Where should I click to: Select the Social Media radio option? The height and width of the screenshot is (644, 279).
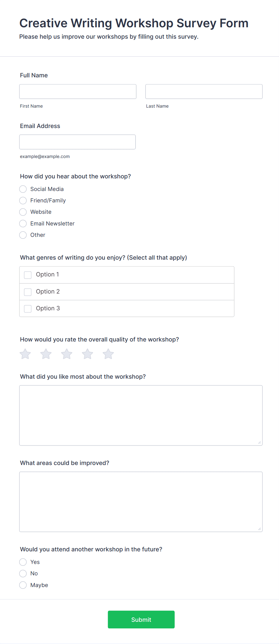[23, 189]
